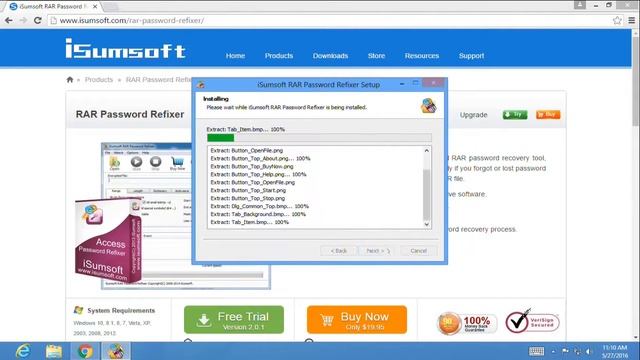
Task: Click log line 'Extract: Button_Top_BuyNow.png'
Action: click(x=252, y=167)
